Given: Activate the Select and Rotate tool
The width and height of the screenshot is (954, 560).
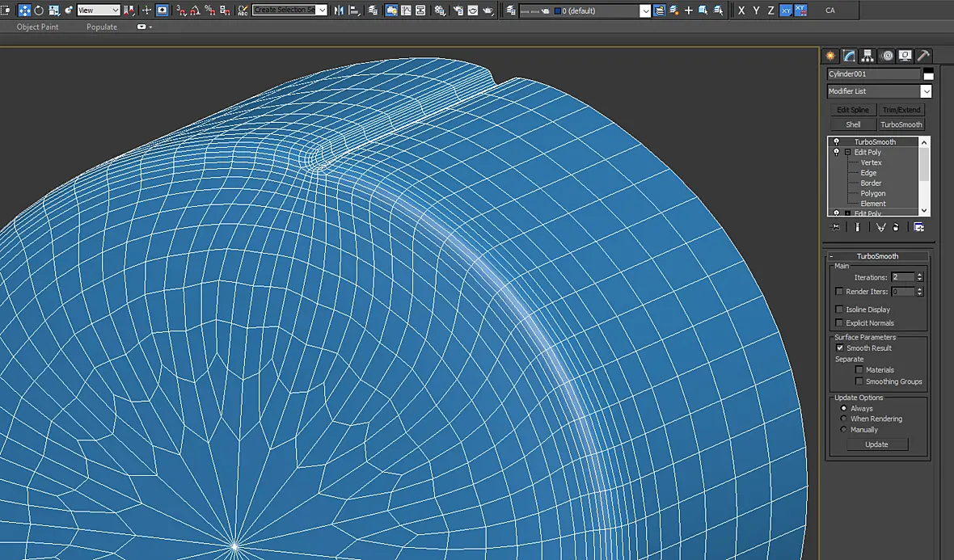Looking at the screenshot, I should click(x=39, y=11).
